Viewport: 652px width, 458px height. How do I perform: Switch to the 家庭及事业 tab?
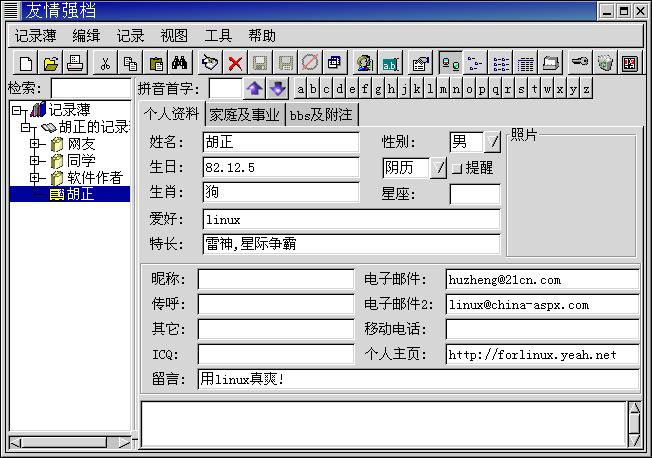click(x=244, y=114)
